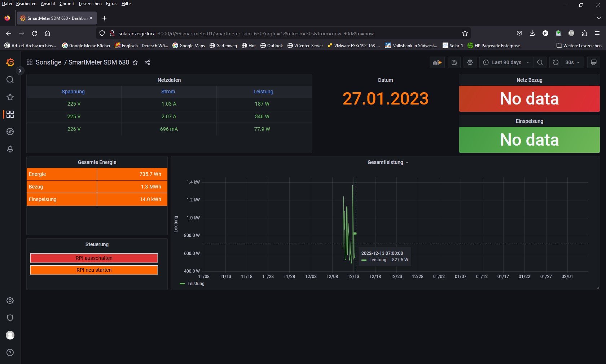Screen dimensions: 606x364
Task: Expand the 30s refresh interval dropdown
Action: point(572,62)
